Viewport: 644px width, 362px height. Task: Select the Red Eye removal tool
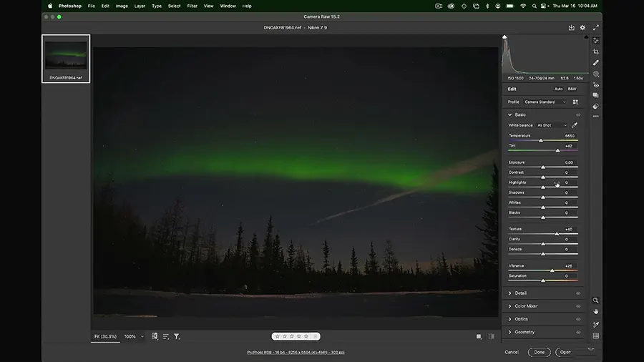pos(596,85)
